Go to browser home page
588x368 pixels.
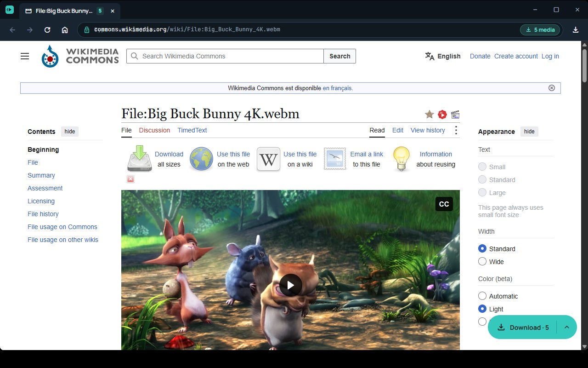[65, 30]
